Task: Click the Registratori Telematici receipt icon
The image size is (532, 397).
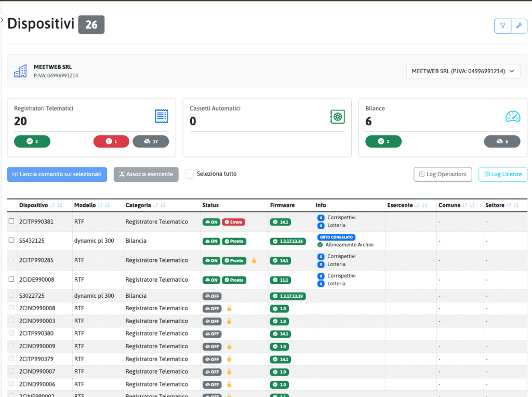Action: point(162,116)
